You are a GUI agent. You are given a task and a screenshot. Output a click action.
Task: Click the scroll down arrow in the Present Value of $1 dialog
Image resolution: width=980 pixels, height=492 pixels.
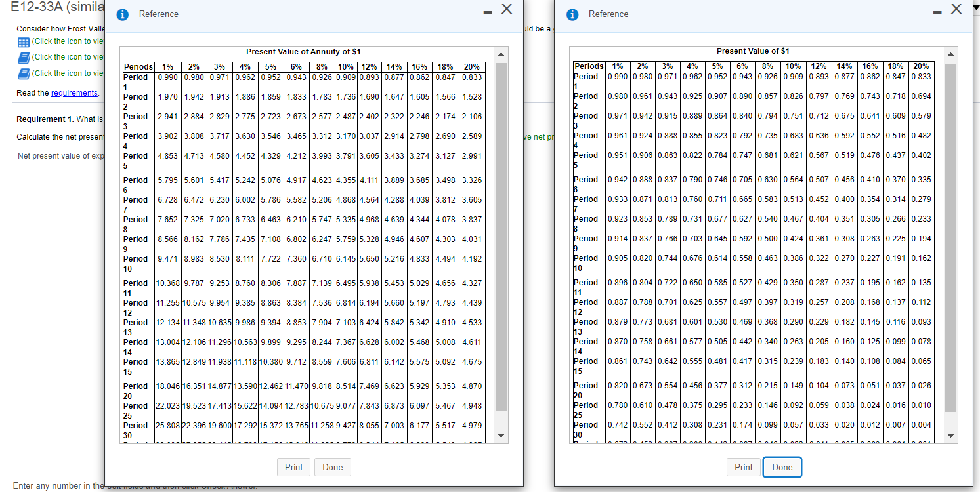point(951,437)
